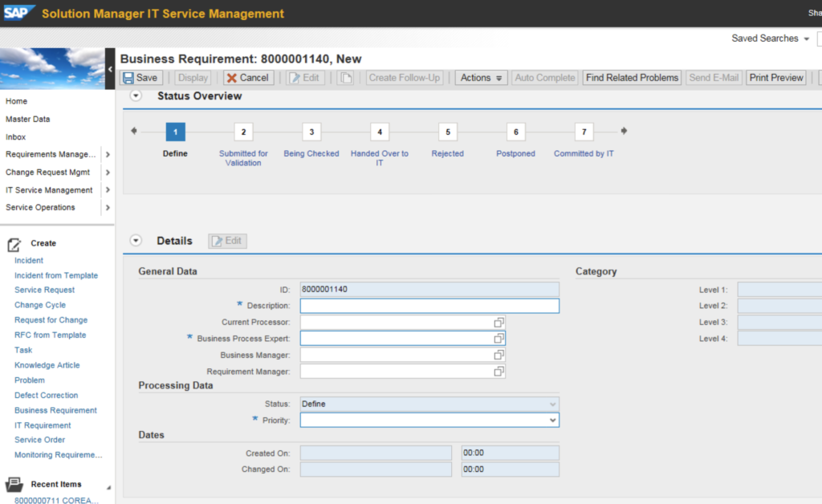
Task: Open the Actions dropdown menu
Action: [x=480, y=77]
